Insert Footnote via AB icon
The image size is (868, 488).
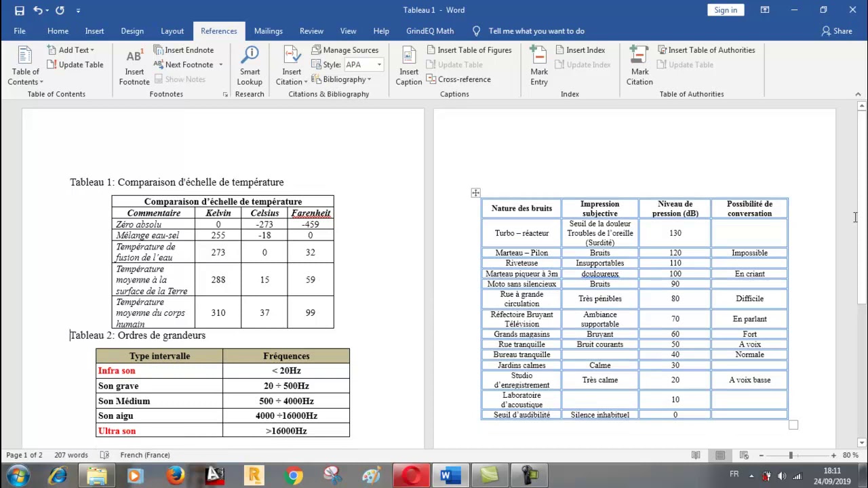click(134, 66)
